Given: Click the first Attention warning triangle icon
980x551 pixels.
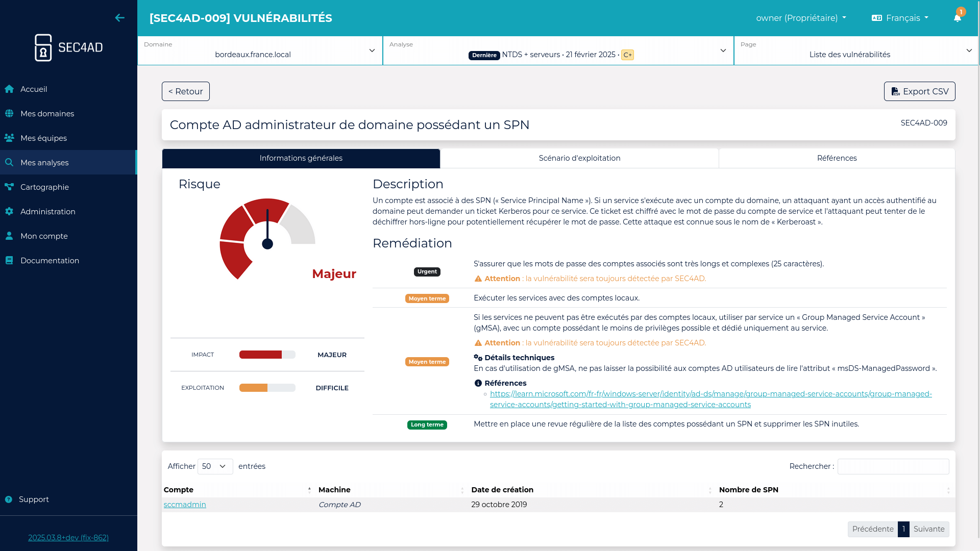Looking at the screenshot, I should point(478,279).
